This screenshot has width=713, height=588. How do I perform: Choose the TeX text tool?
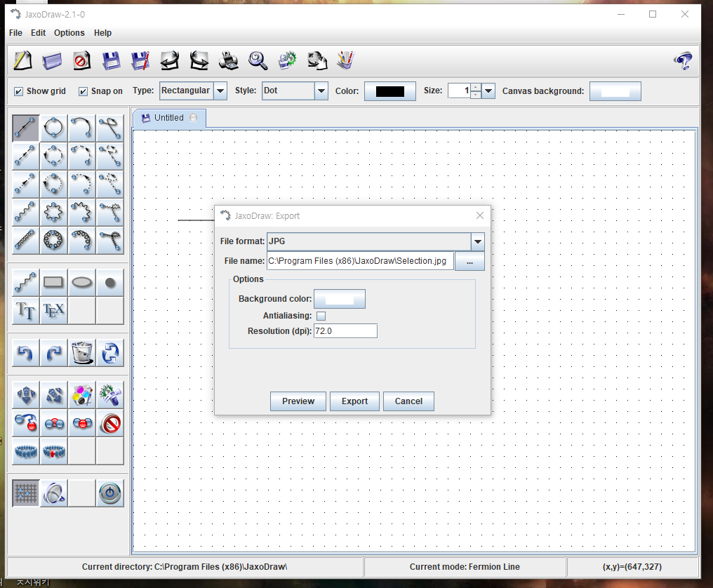point(54,310)
